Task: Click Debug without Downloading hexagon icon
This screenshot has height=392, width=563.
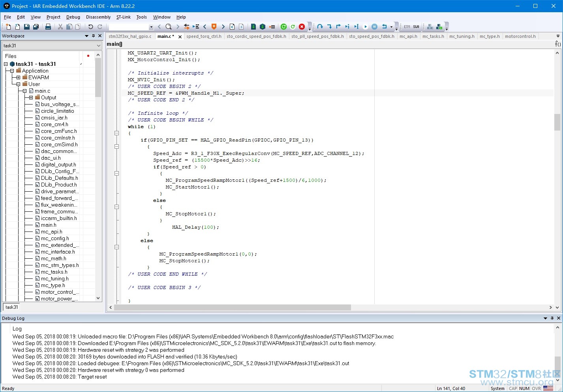Action: (263, 27)
